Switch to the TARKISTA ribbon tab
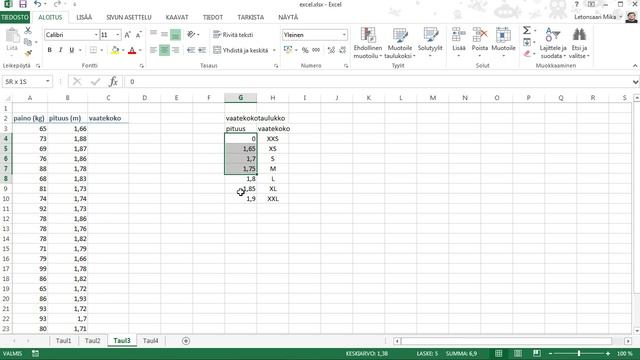The height and width of the screenshot is (360, 640). point(251,18)
